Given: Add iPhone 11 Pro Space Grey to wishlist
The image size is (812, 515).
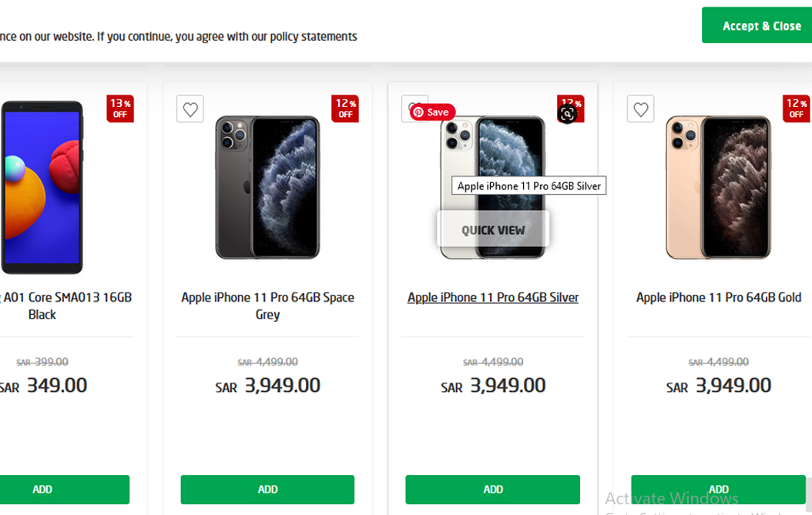Looking at the screenshot, I should coord(190,109).
